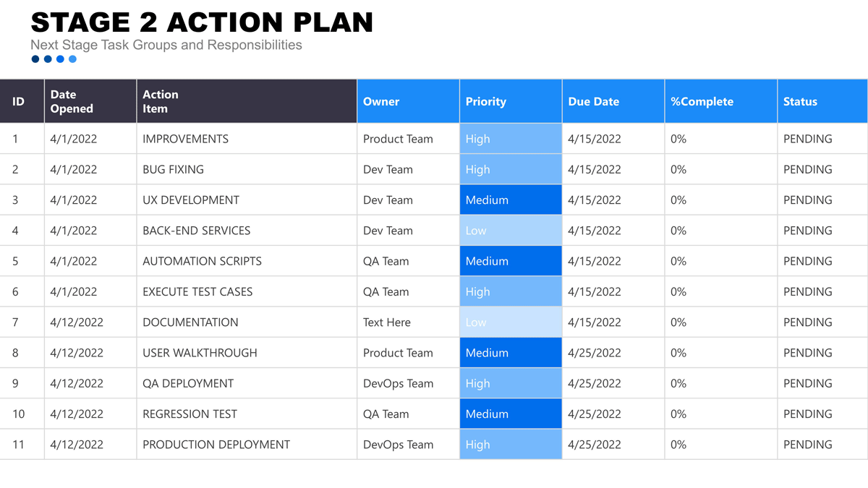Select the High priority cell for IMPROVEMENTS
The height and width of the screenshot is (488, 868).
pyautogui.click(x=511, y=139)
